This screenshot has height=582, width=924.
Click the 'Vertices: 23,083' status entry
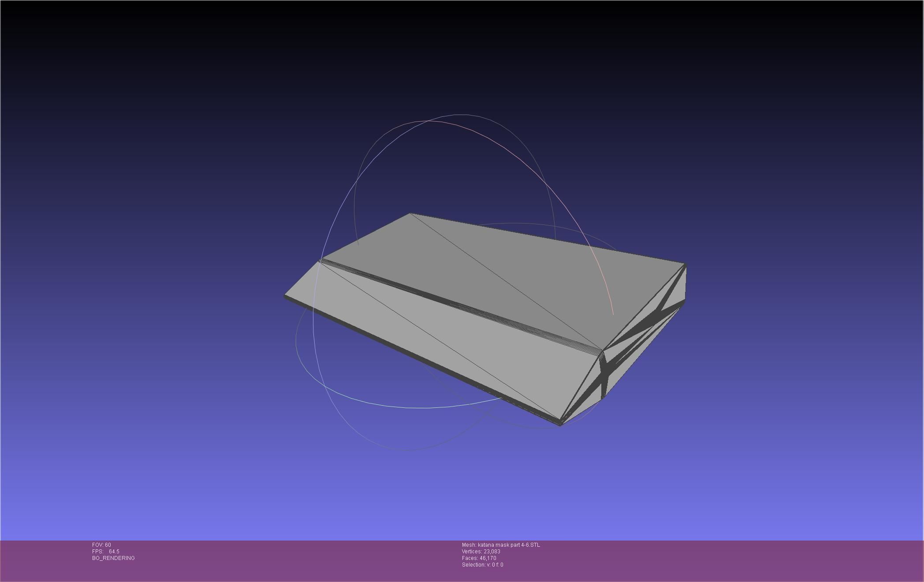[x=481, y=552]
